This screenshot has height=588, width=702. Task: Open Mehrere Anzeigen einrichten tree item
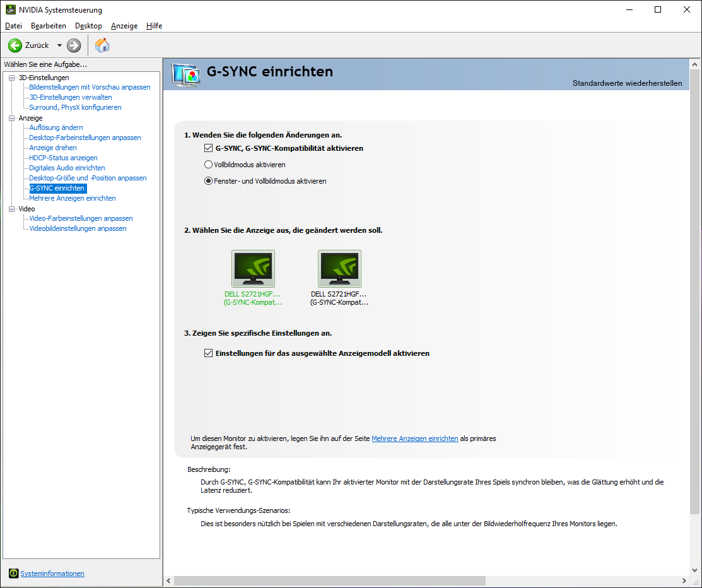73,198
